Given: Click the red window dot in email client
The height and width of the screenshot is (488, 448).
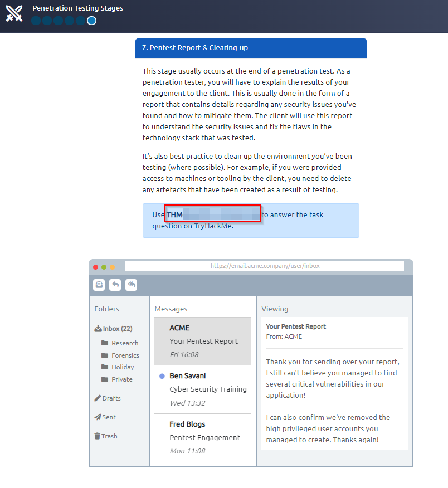Looking at the screenshot, I should [x=95, y=267].
